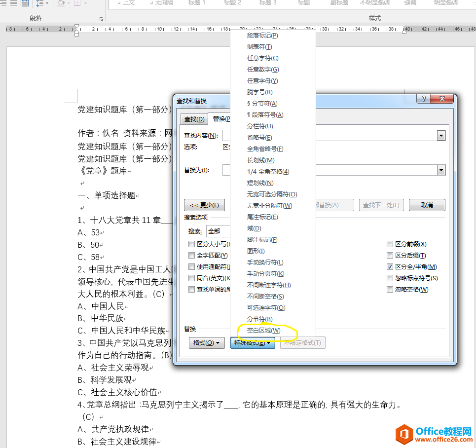
Task: Click the 不限定格式(T) button
Action: pyautogui.click(x=302, y=343)
